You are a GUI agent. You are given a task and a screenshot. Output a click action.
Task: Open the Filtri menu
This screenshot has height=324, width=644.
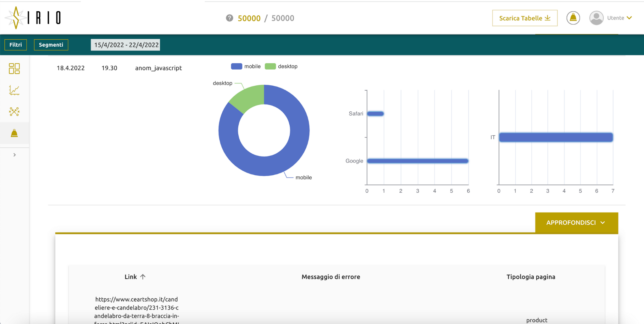16,45
